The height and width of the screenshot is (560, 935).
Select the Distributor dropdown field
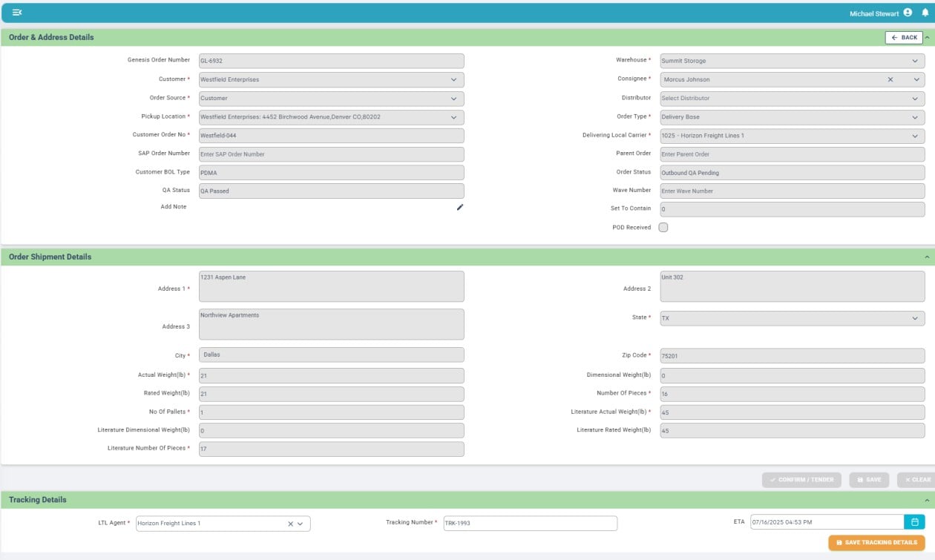pos(793,98)
